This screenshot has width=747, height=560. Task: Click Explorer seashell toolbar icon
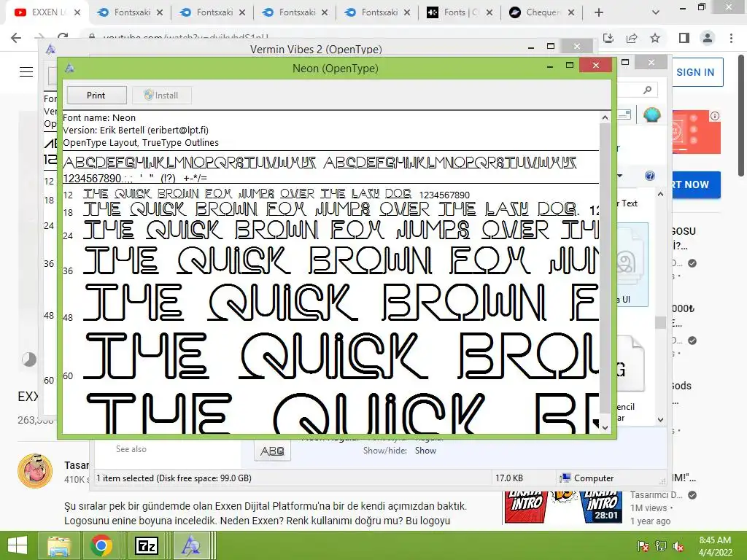click(x=651, y=114)
